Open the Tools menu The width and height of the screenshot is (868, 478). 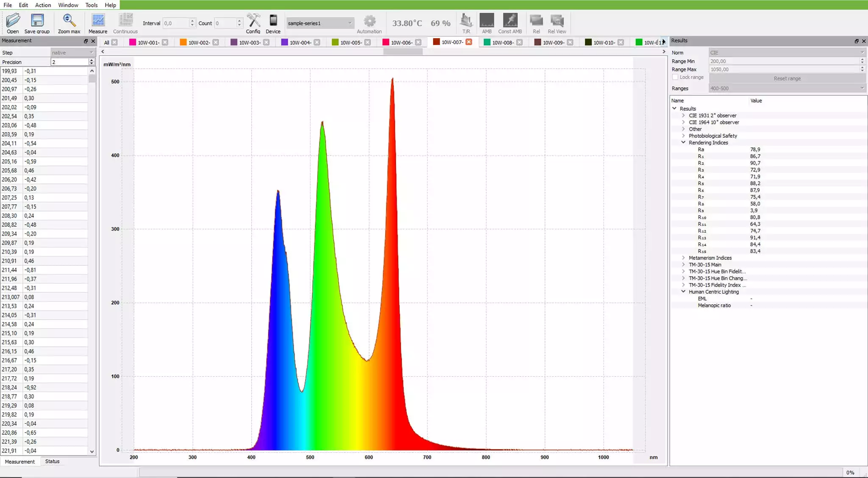[91, 5]
